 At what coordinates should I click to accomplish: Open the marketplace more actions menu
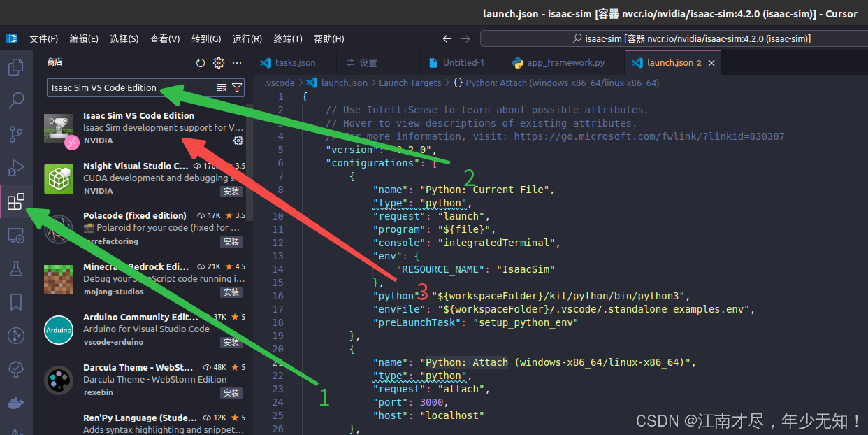coord(237,63)
